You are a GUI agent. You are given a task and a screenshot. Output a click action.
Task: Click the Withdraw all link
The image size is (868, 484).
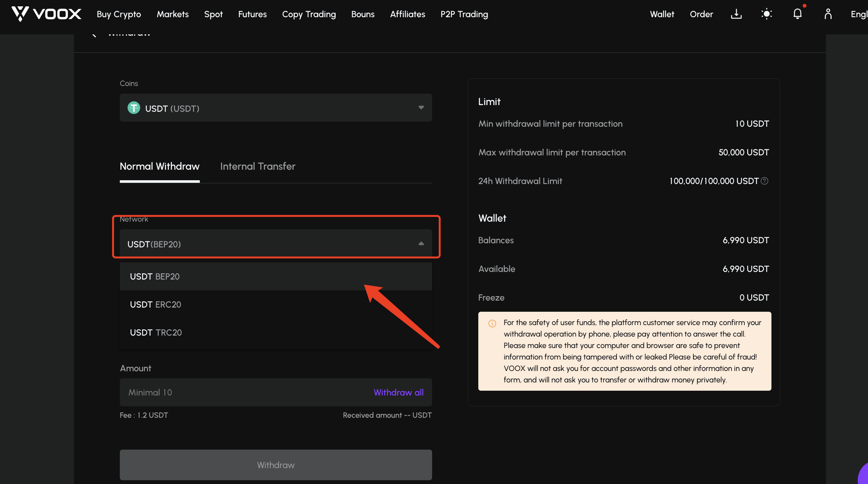pos(399,392)
